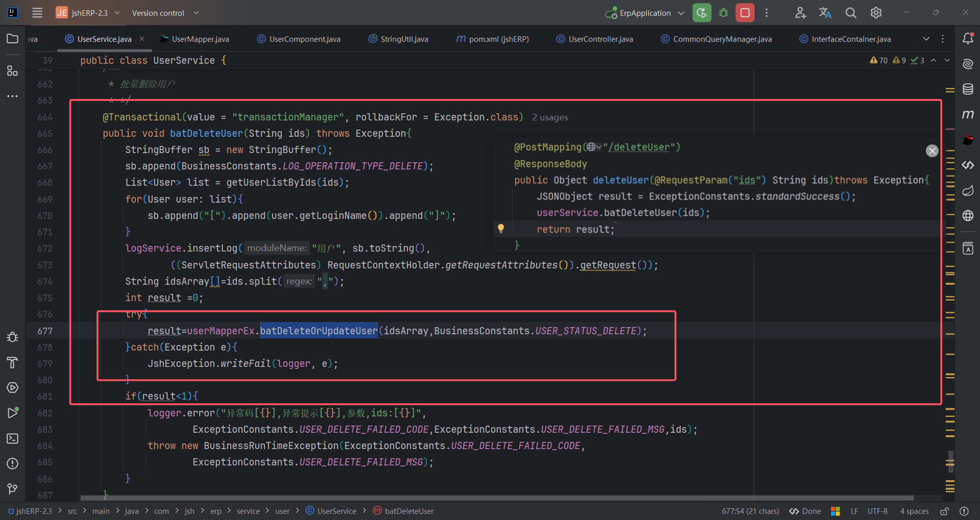Change LF line separator setting
980x520 pixels.
point(854,511)
